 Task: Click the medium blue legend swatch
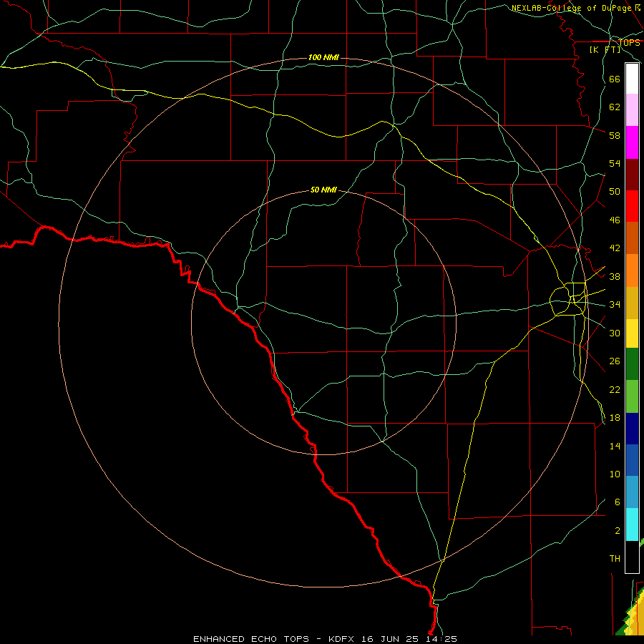[x=632, y=460]
